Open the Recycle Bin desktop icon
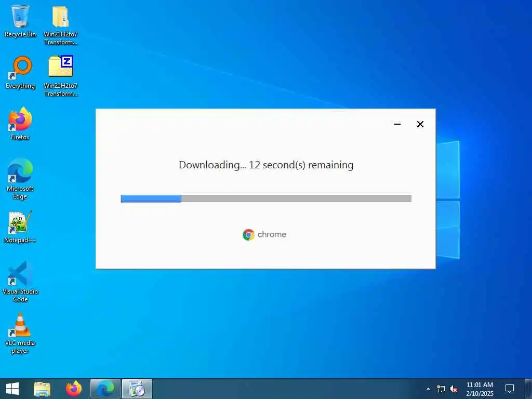Viewport: 532px width, 399px height. 20,21
